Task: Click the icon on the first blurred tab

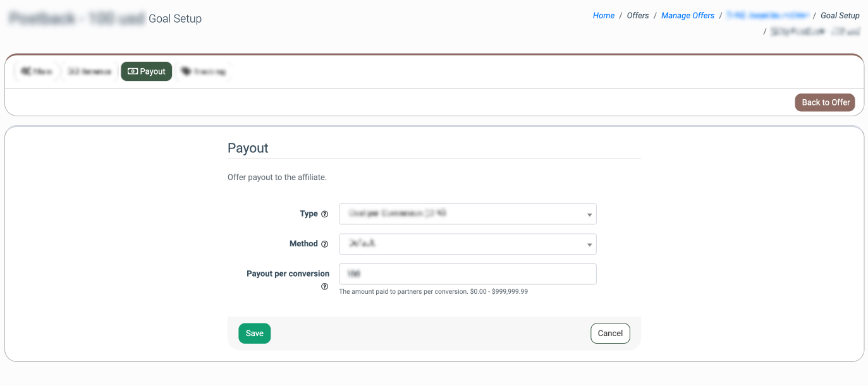Action: coord(25,71)
